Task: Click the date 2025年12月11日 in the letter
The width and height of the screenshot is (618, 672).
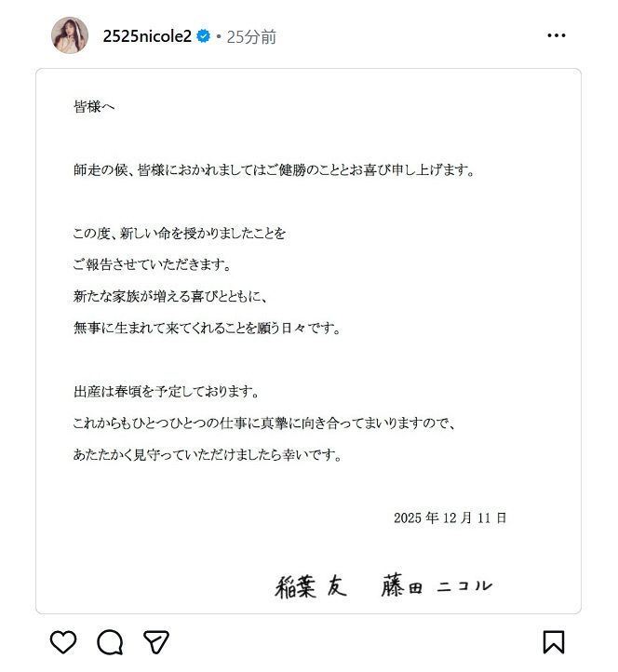Action: 450,517
